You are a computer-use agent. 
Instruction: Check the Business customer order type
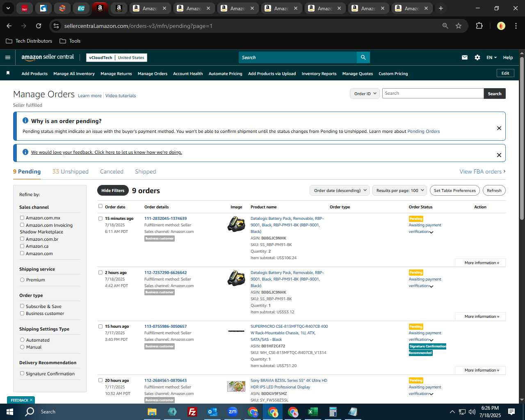click(x=22, y=313)
